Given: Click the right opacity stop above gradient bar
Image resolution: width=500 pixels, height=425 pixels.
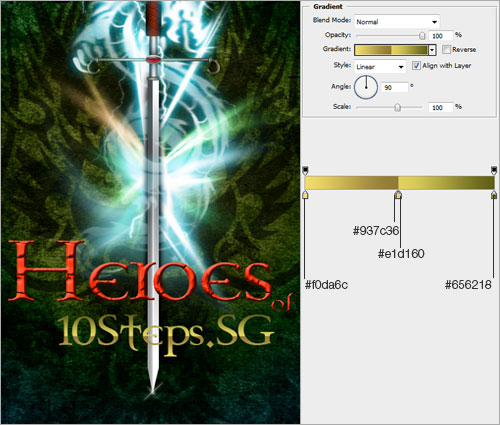Looking at the screenshot, I should point(494,171).
